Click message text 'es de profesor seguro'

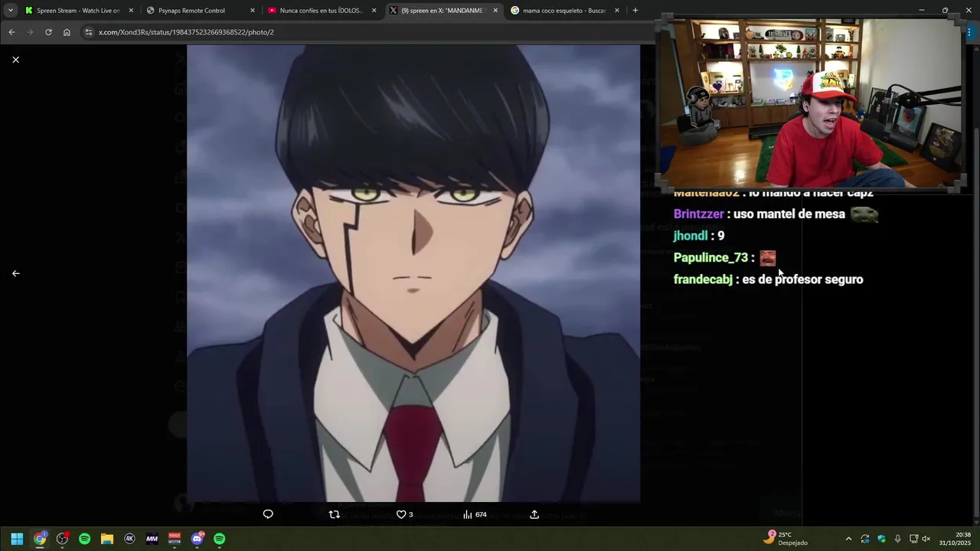click(802, 279)
